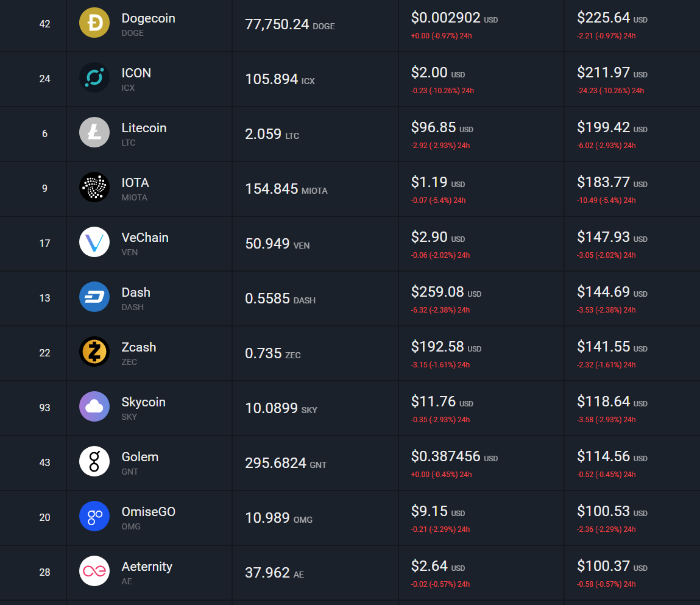The image size is (700, 605).
Task: Click the IOTA dotted logo
Action: [x=94, y=188]
